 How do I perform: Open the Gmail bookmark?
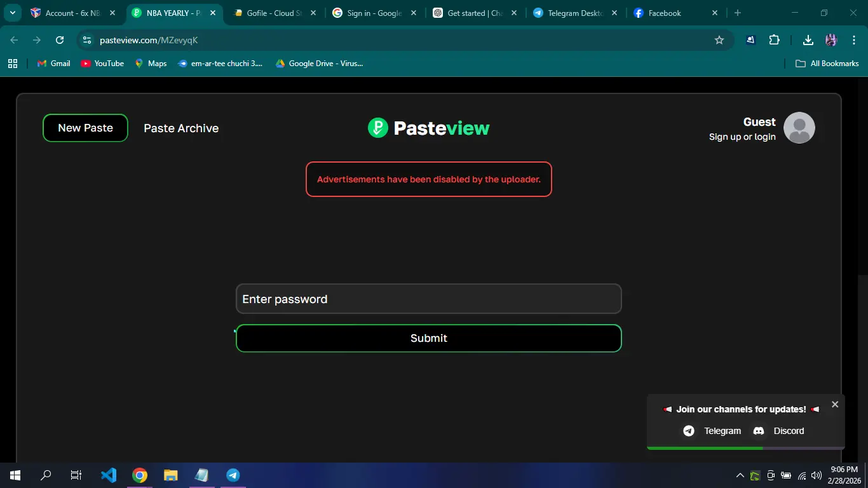pos(54,64)
